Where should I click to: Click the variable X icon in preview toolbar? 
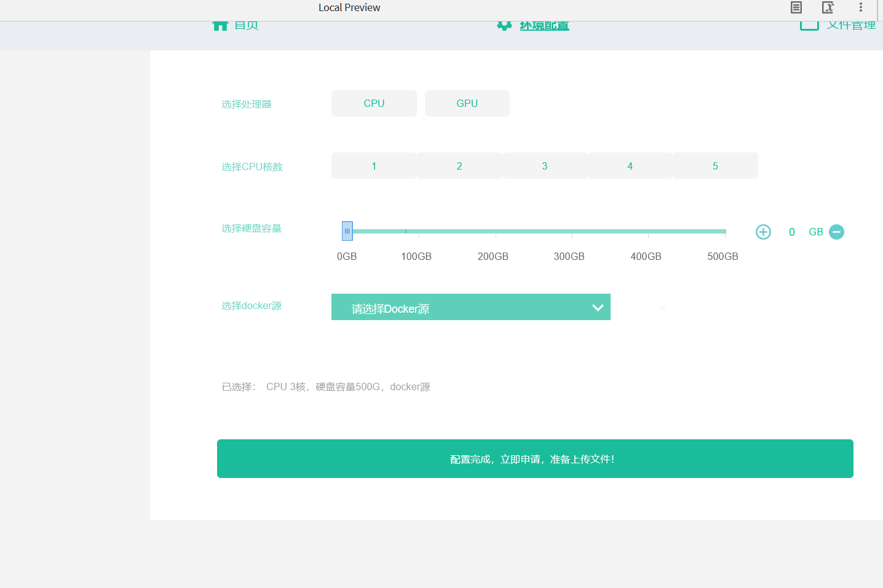pos(828,7)
